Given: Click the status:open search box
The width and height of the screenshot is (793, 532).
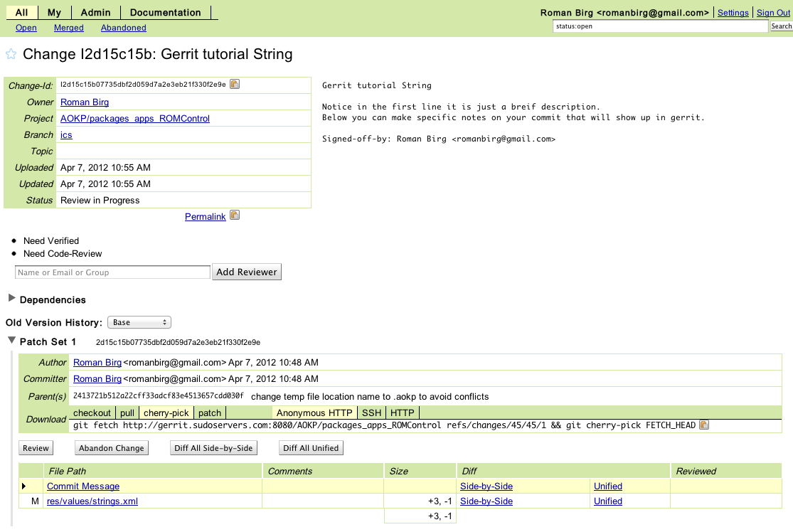Looking at the screenshot, I should 661,26.
